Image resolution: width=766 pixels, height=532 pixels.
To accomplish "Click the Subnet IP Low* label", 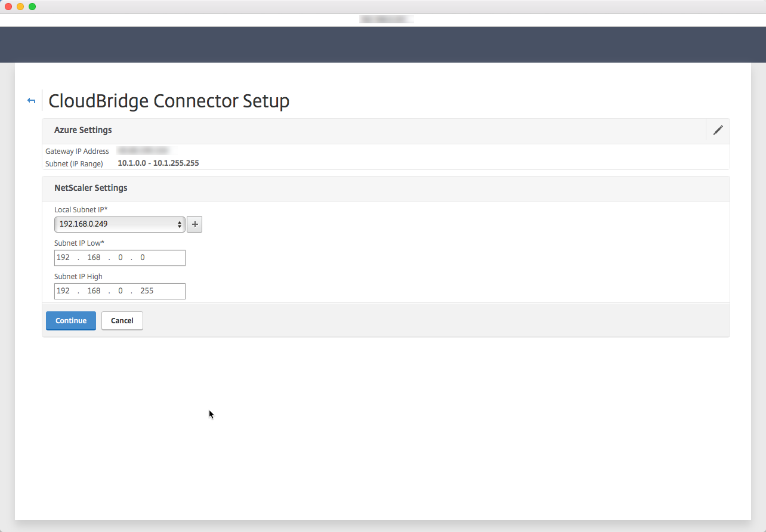I will (79, 243).
